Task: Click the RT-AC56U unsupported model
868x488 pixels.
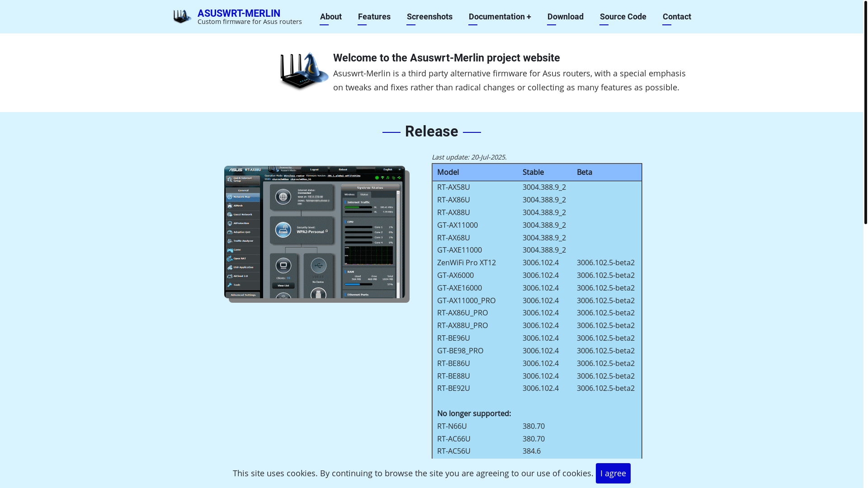Action: (454, 451)
